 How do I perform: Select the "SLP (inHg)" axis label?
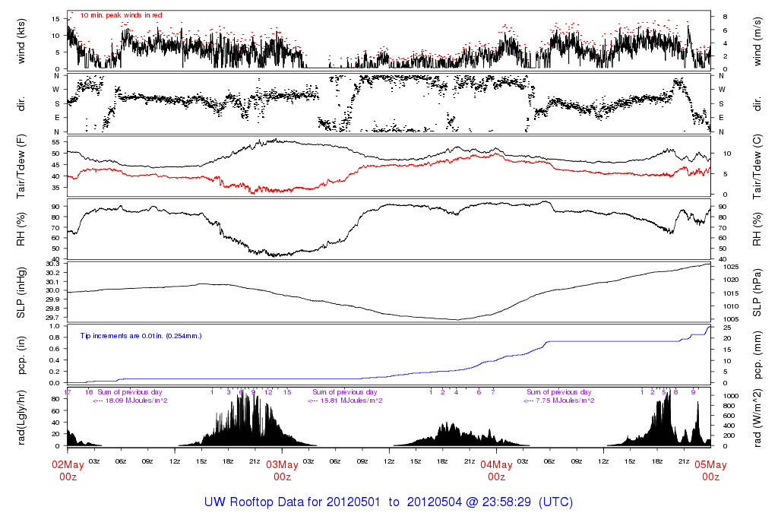pyautogui.click(x=21, y=293)
